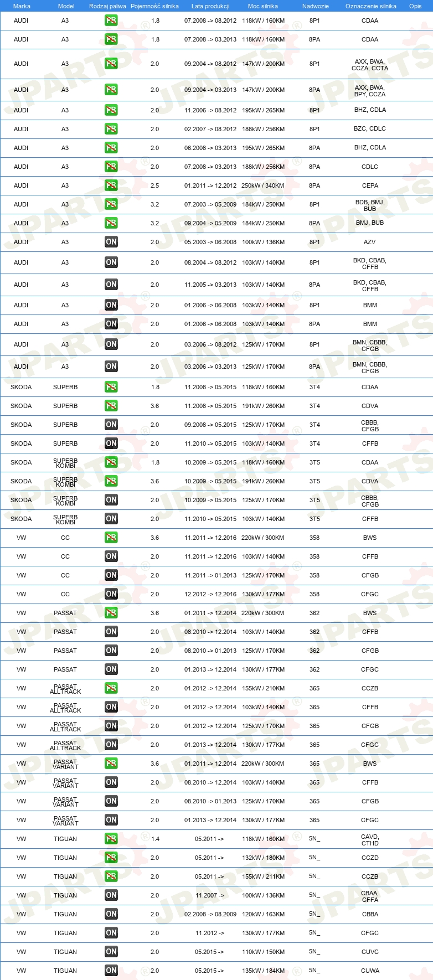
Task: Click the Nadwozie column header
Action: (316, 6)
